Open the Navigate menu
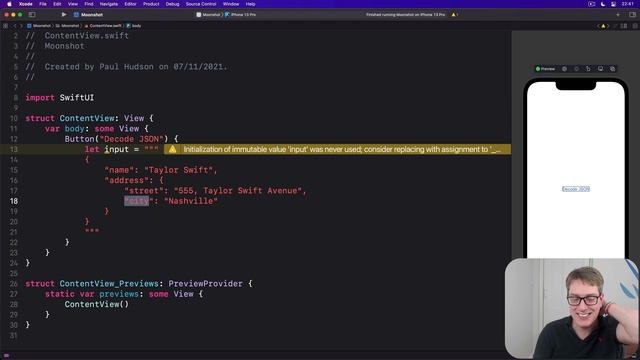Image resolution: width=640 pixels, height=360 pixels. (109, 4)
